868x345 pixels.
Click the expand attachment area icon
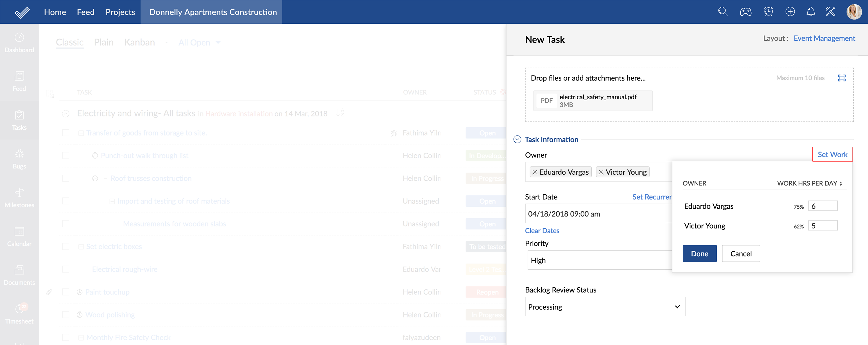[842, 78]
